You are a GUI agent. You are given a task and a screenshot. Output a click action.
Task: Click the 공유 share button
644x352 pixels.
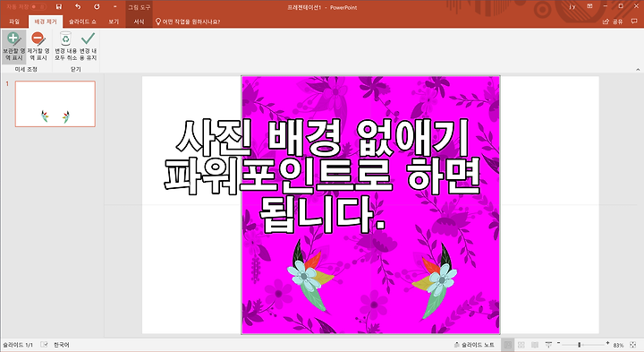click(x=613, y=21)
